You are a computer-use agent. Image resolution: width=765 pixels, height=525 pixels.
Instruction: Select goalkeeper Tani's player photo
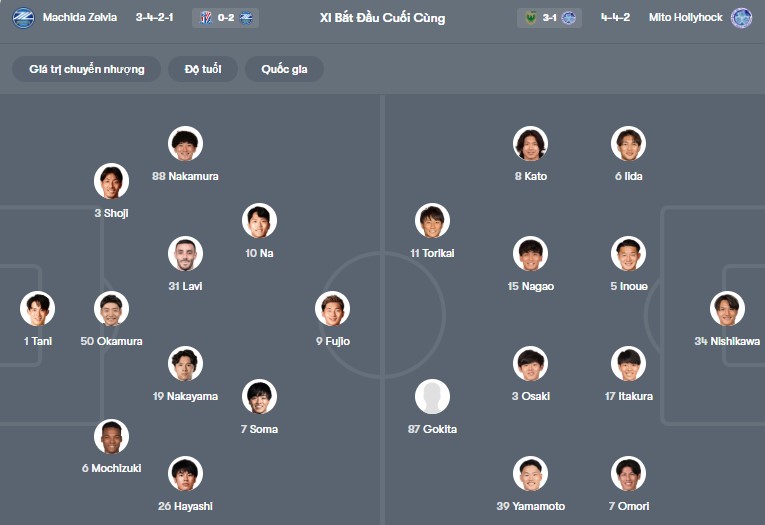(38, 309)
